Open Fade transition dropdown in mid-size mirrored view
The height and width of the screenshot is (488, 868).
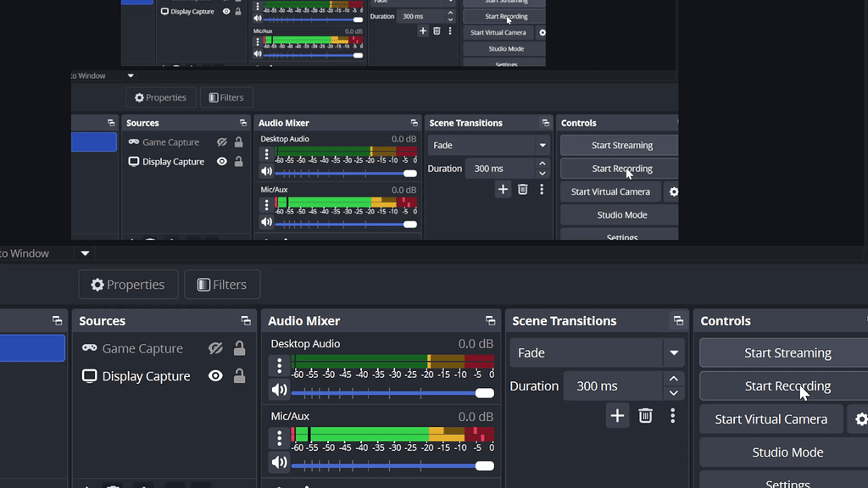[542, 145]
